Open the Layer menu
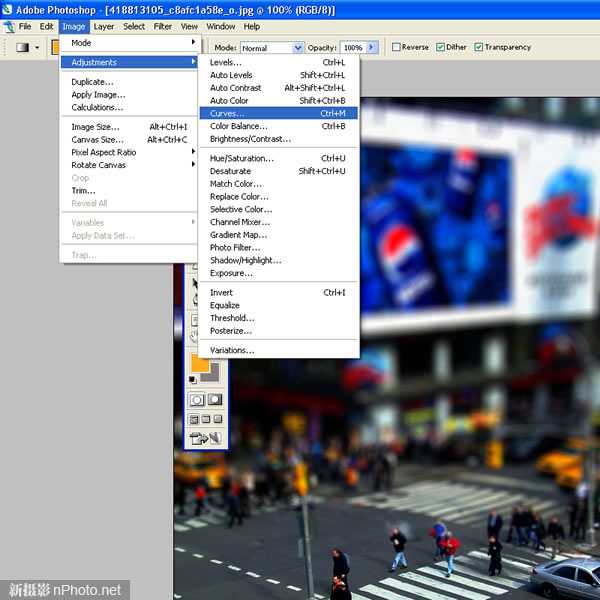The height and width of the screenshot is (600, 600). (x=104, y=27)
